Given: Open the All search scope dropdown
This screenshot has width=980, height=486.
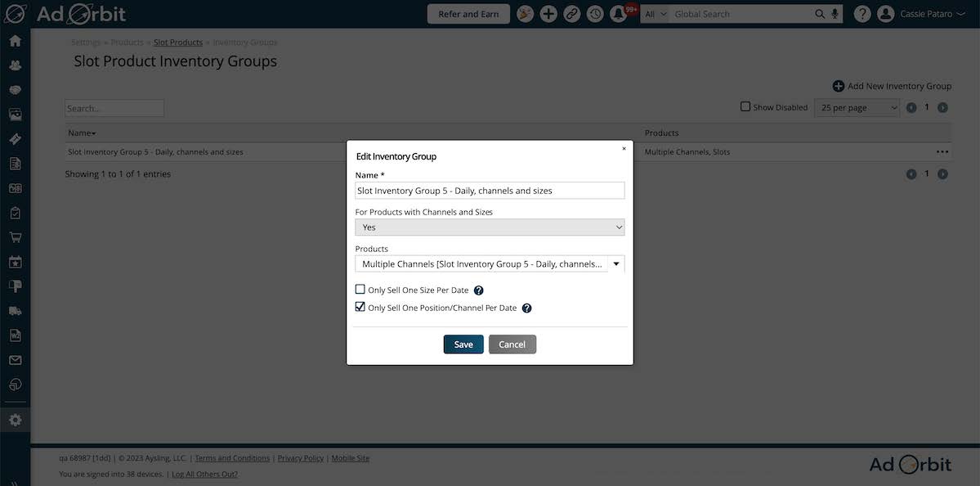Looking at the screenshot, I should coord(655,14).
